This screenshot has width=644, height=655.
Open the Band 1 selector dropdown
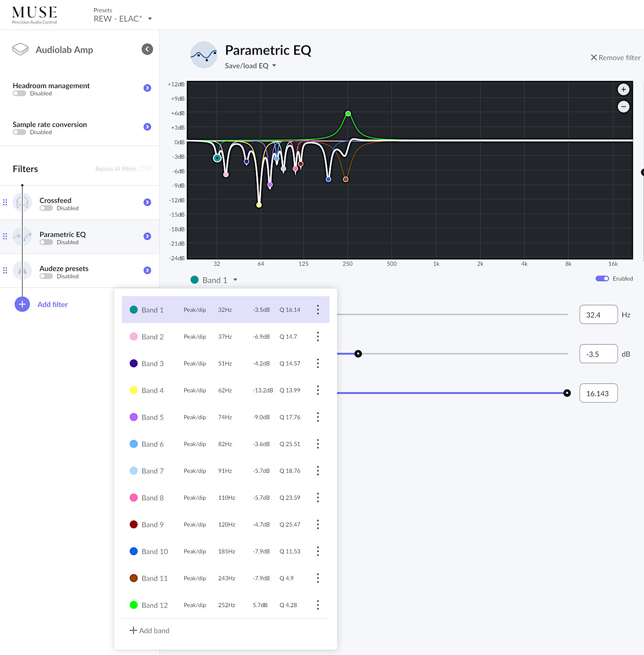[x=214, y=280]
